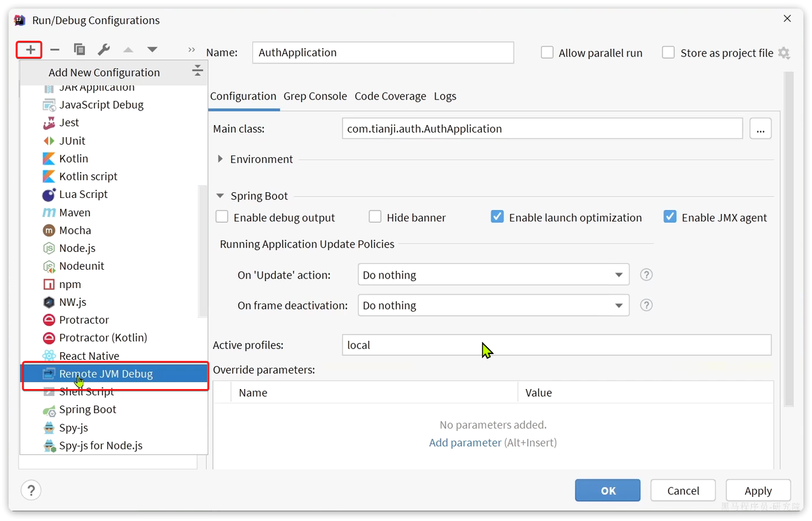Move configuration down with the arrow icon

tap(152, 49)
